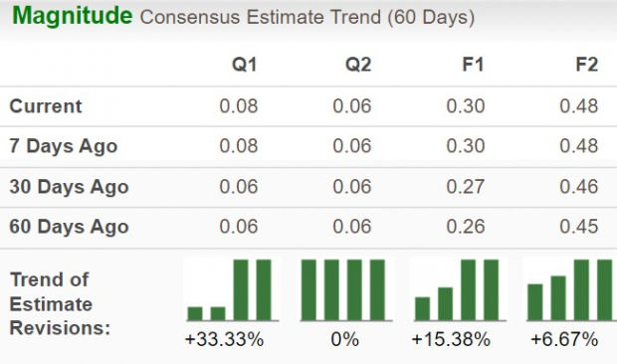Click the Q1 estimate revisions bar chart
Screen dimensions: 617x364
232,290
